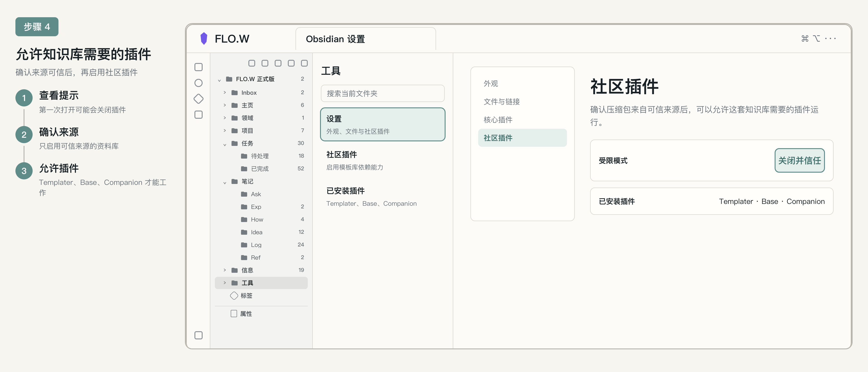Click the command symbol icon in title bar
Screen dimensions: 868x372
805,39
